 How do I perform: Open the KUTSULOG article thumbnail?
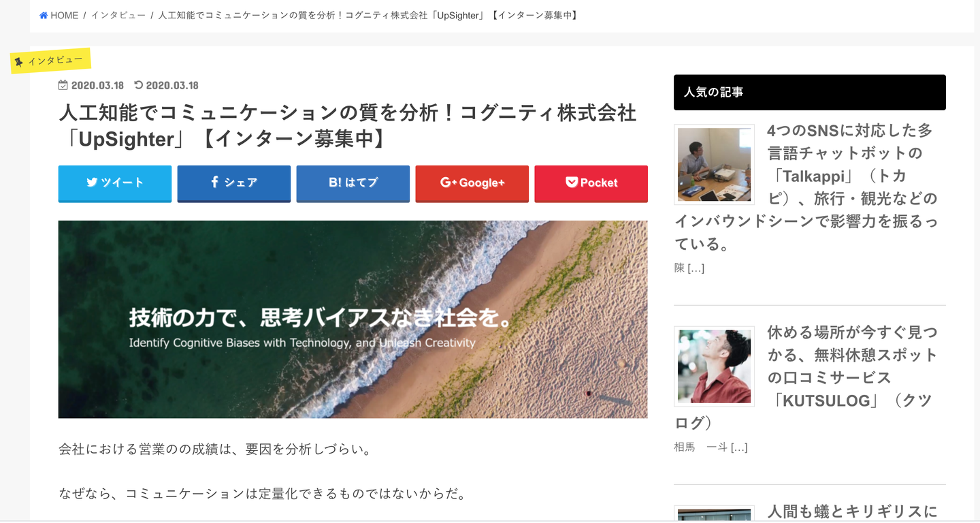click(x=715, y=366)
